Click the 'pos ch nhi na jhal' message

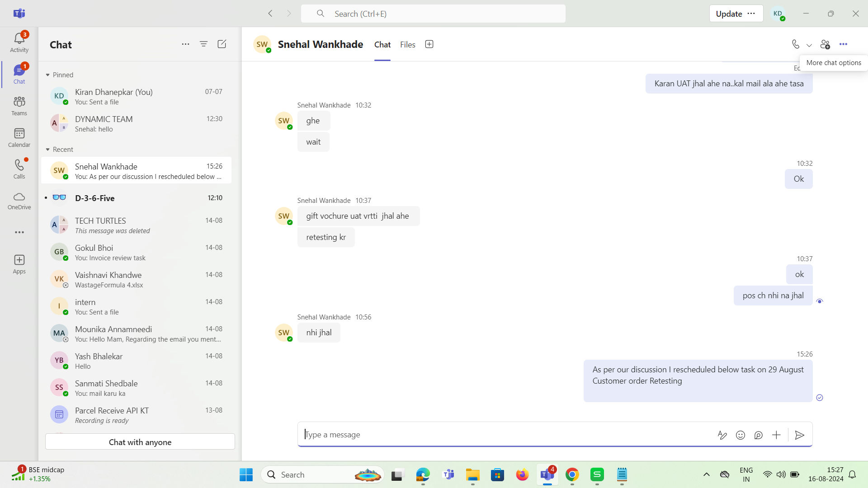coord(773,296)
